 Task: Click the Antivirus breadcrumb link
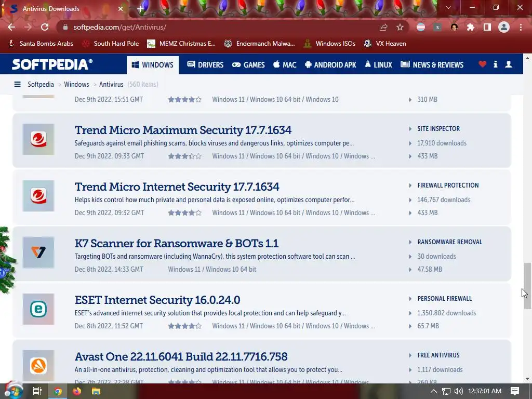coord(111,84)
